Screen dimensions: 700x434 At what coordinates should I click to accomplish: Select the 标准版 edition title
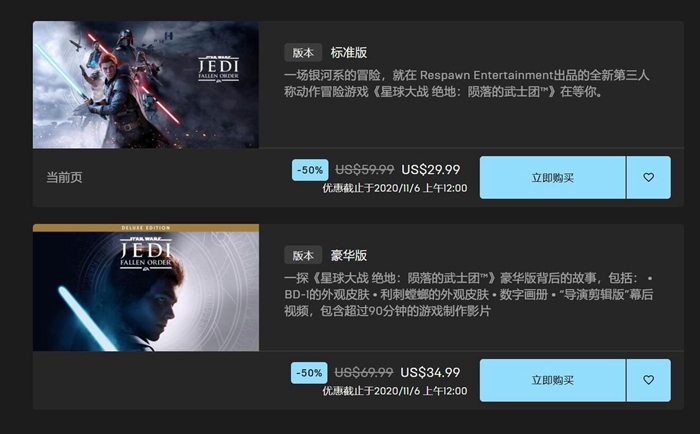[x=349, y=53]
